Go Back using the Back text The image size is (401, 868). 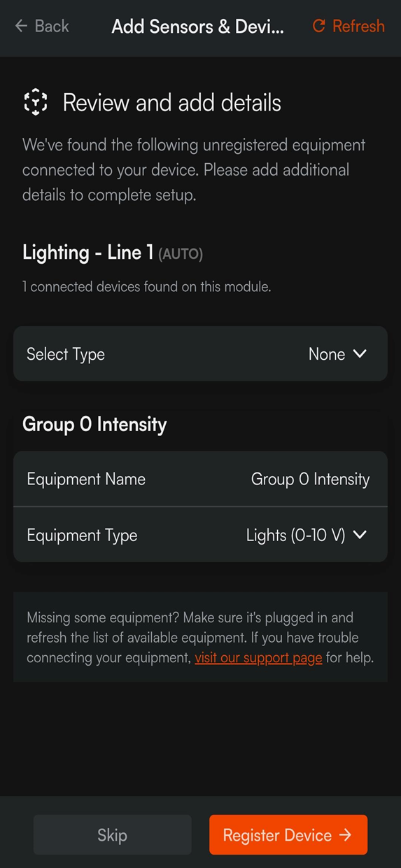coord(52,26)
